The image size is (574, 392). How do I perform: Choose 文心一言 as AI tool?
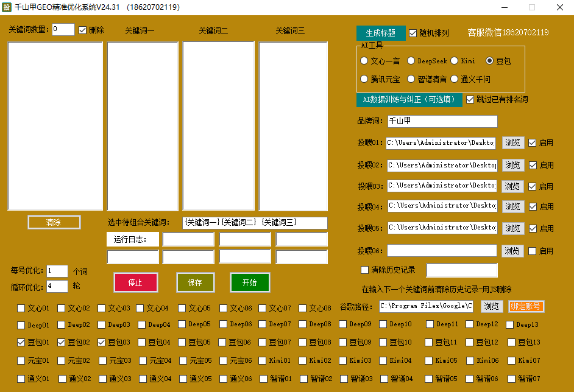pos(364,61)
